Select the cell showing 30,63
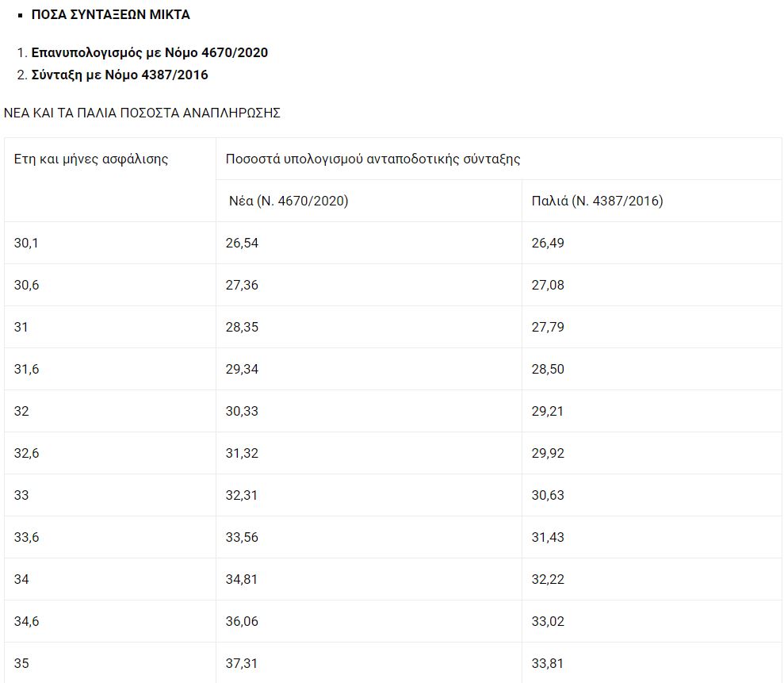Screen dimensions: 784x683 pyautogui.click(x=652, y=495)
